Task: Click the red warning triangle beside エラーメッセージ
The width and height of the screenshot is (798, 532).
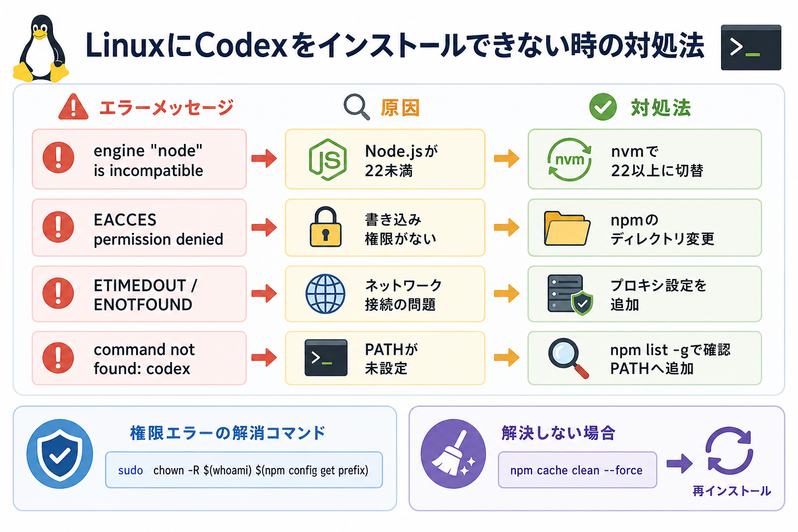Action: click(x=73, y=107)
